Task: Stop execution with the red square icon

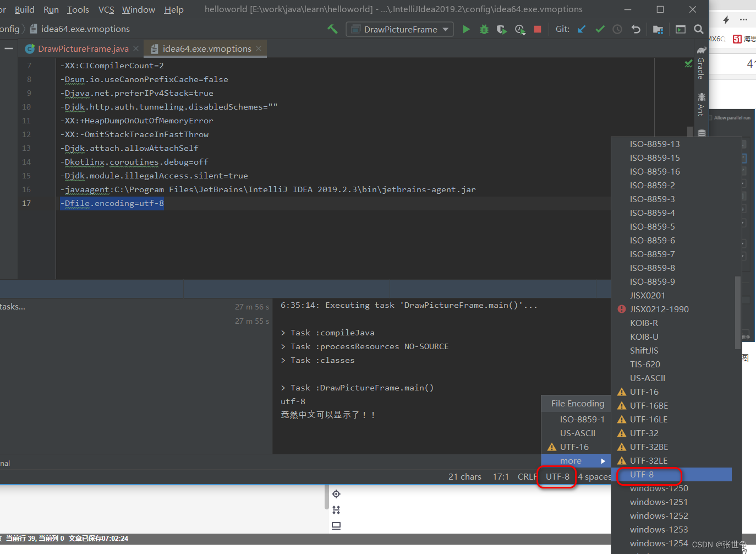Action: click(538, 29)
